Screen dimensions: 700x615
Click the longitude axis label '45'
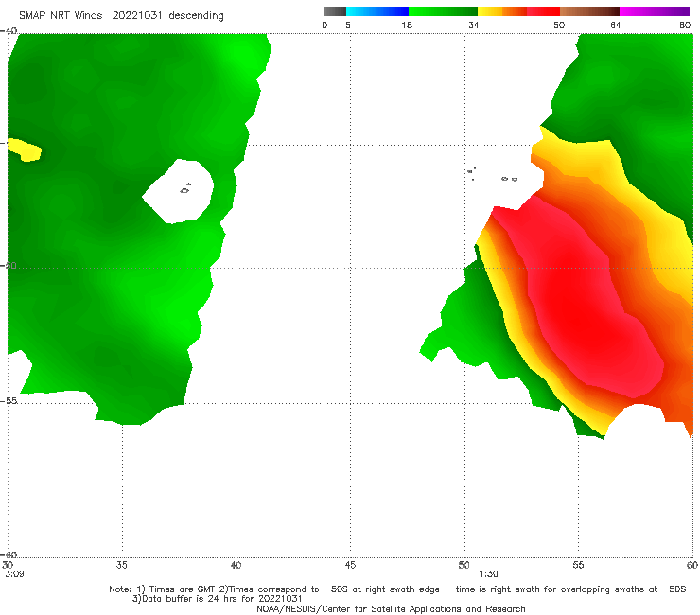click(350, 565)
